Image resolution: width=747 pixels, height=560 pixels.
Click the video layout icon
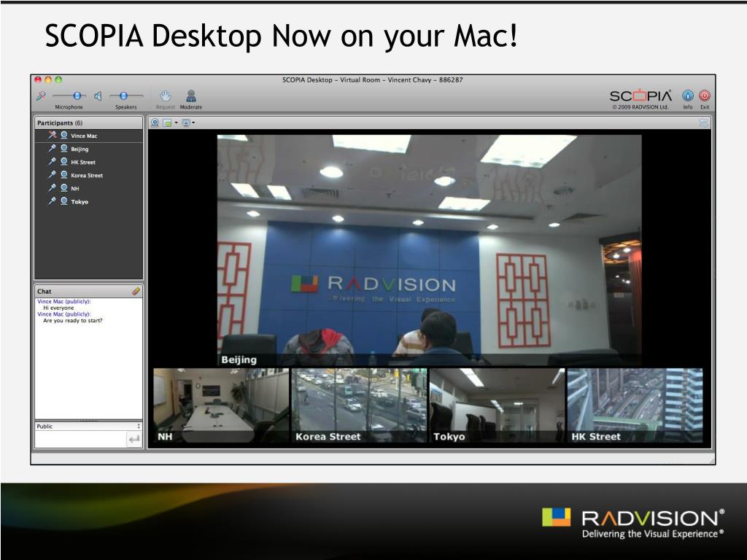point(167,122)
